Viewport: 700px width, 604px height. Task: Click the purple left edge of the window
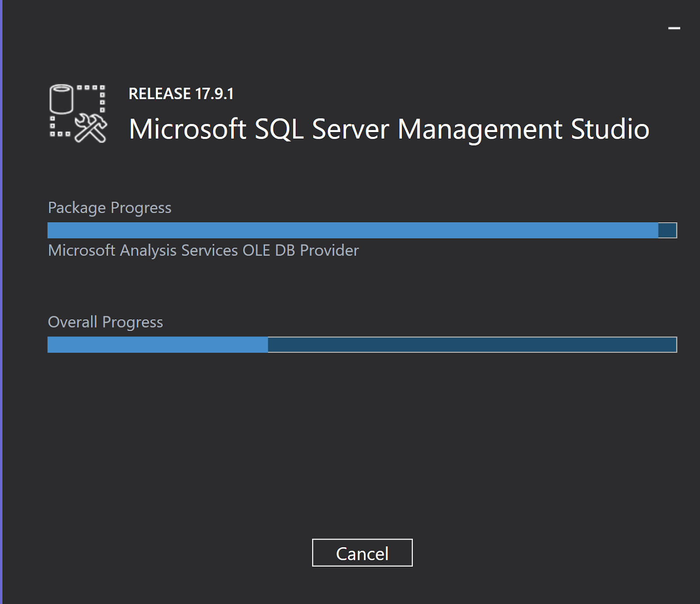[x=1, y=302]
